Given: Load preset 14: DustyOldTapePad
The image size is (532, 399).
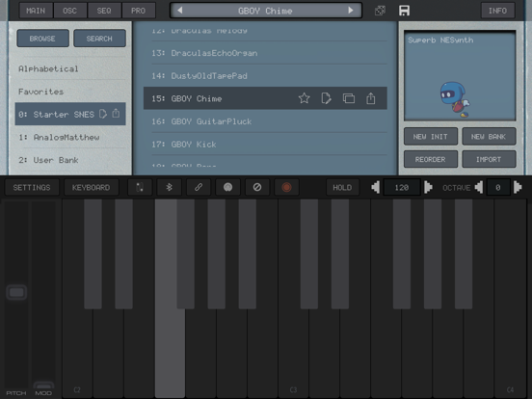Looking at the screenshot, I should [265, 76].
